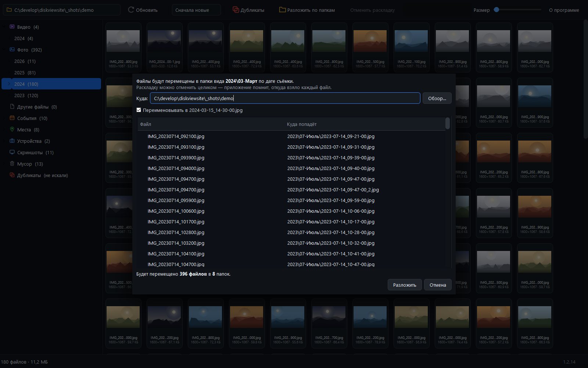Select the 2025 (81) photo year
Screen dimensions: 588x368
[x=25, y=72]
